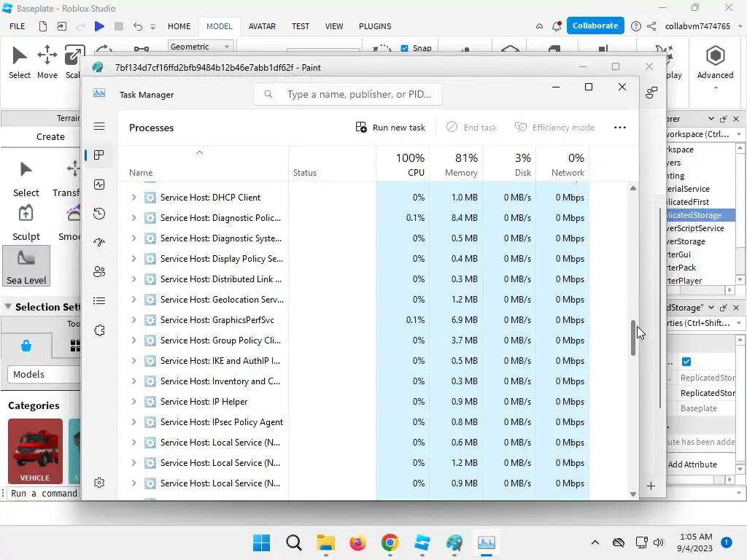The width and height of the screenshot is (747, 560).
Task: Sort by Network column header
Action: [x=563, y=164]
